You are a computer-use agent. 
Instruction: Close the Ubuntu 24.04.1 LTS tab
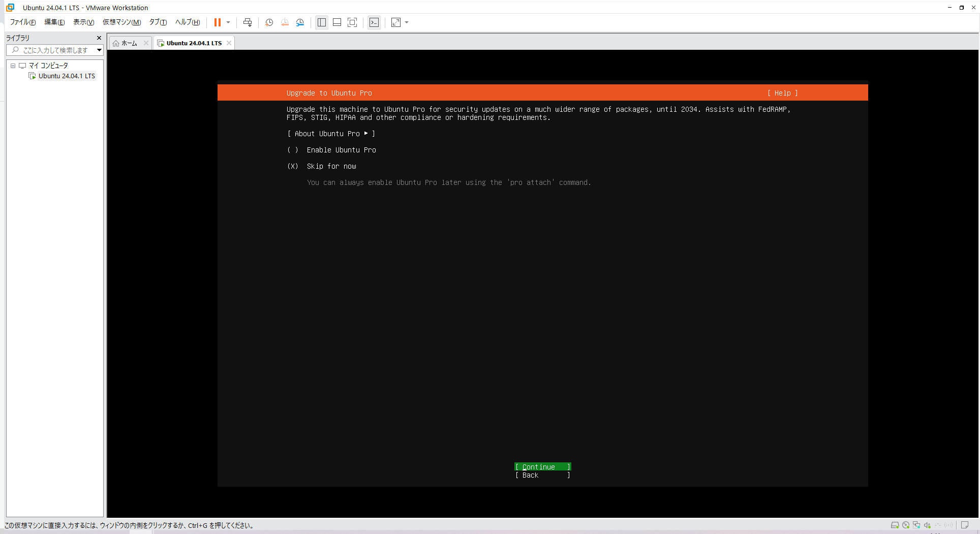(229, 43)
